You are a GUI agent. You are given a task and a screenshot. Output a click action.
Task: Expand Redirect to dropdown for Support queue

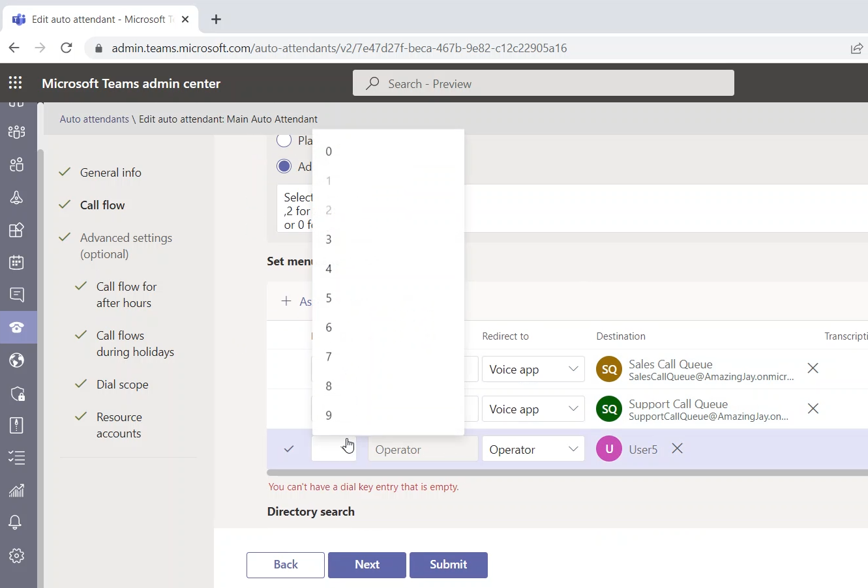click(533, 409)
